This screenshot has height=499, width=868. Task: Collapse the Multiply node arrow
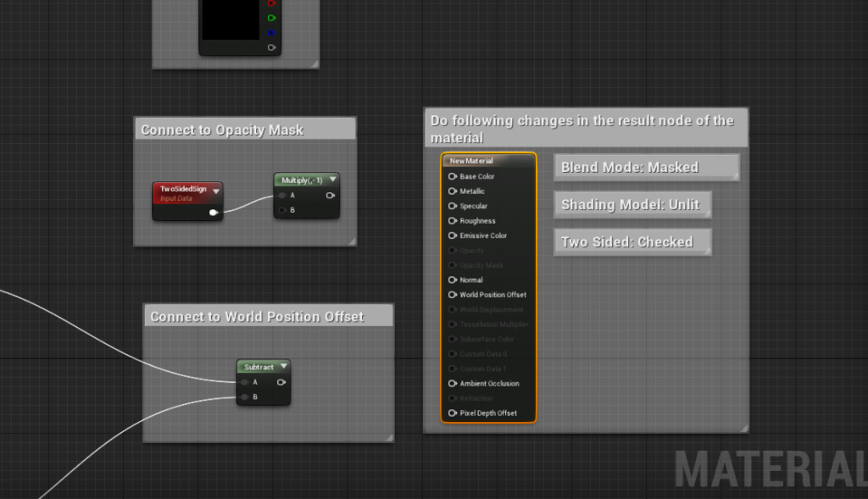coord(332,180)
